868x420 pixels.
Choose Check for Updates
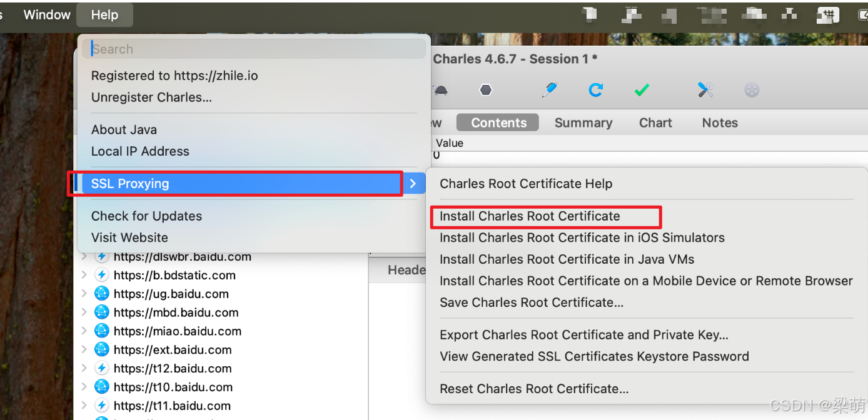[x=146, y=216]
